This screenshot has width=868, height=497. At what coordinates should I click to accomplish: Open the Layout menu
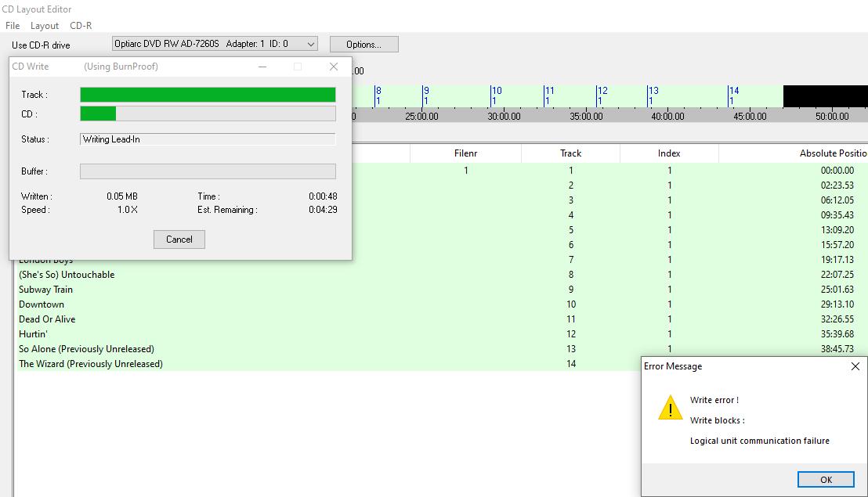click(x=45, y=25)
